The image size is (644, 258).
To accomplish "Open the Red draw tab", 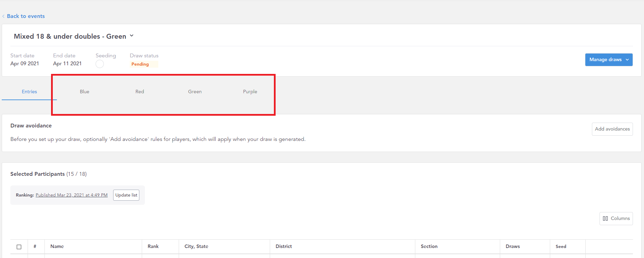I will [x=140, y=92].
